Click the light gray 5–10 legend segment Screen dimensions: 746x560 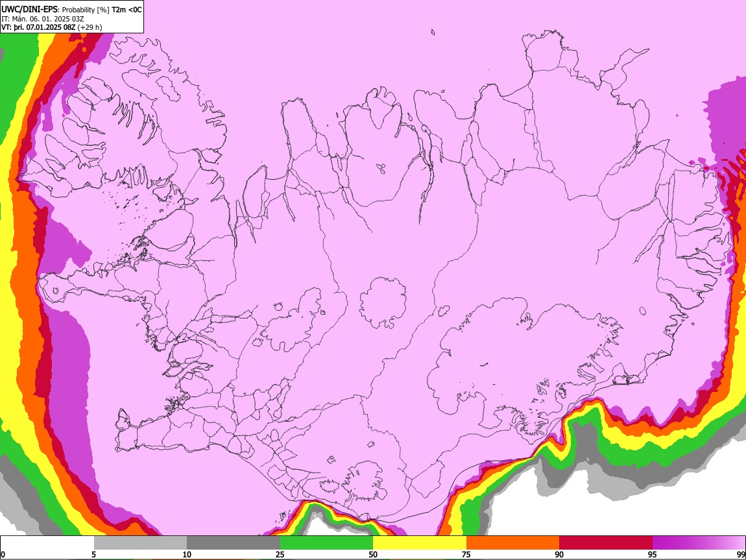[x=140, y=543]
